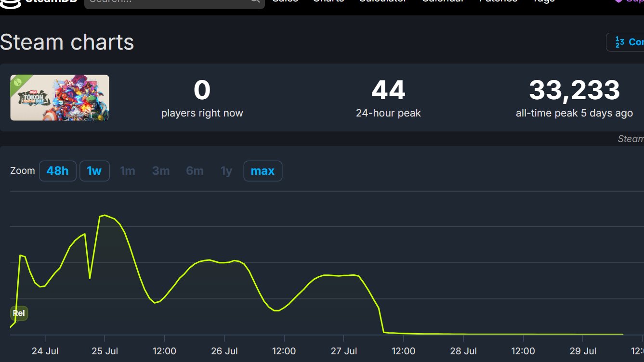Viewport: 644px width, 362px height.
Task: Select the 1m zoom range
Action: pos(128,171)
